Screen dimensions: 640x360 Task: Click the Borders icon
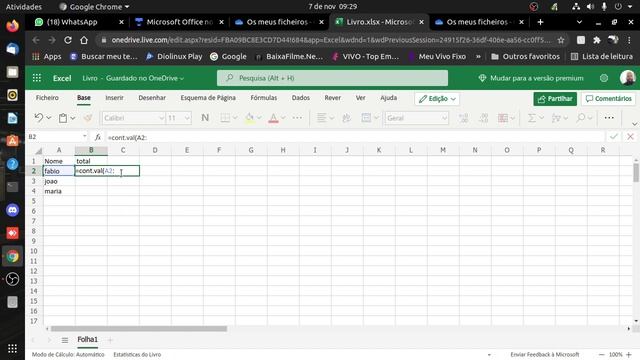(x=225, y=118)
